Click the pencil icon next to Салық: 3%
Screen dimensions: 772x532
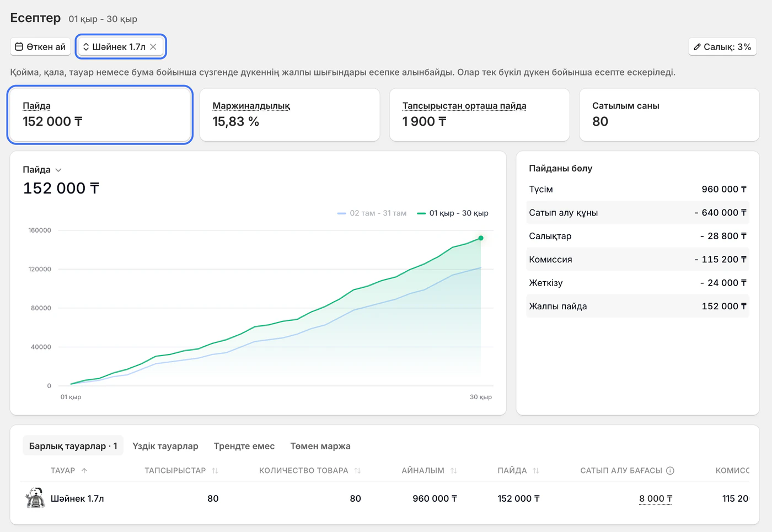[697, 47]
